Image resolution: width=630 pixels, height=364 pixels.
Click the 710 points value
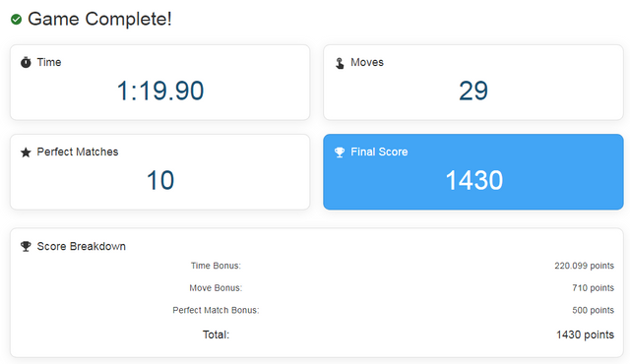click(x=593, y=287)
